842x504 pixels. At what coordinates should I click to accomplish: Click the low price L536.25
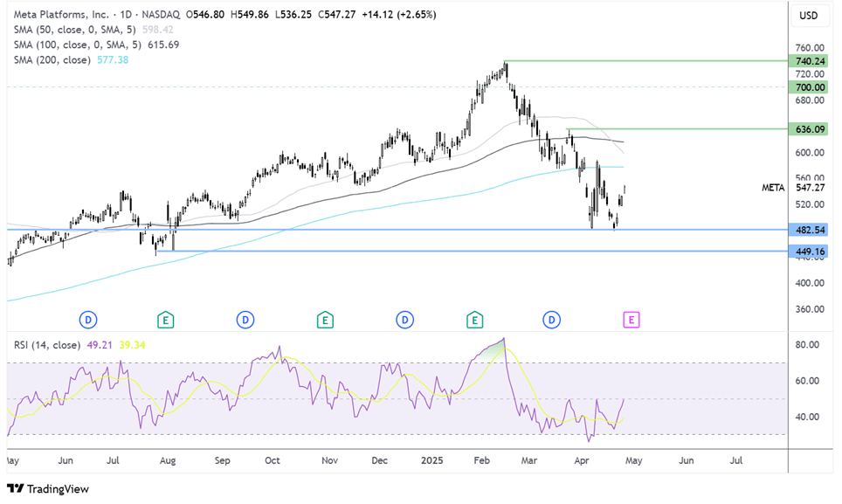pos(293,15)
